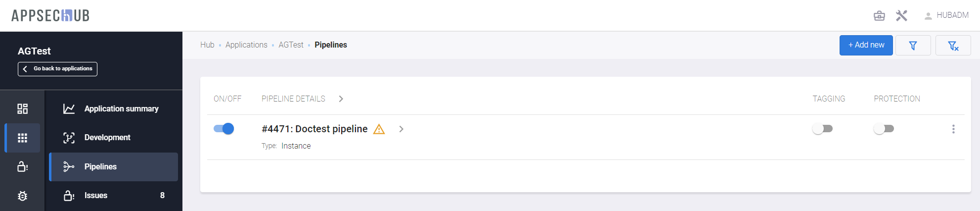
Task: Enable Tagging for Doctest pipeline
Action: coord(823,129)
